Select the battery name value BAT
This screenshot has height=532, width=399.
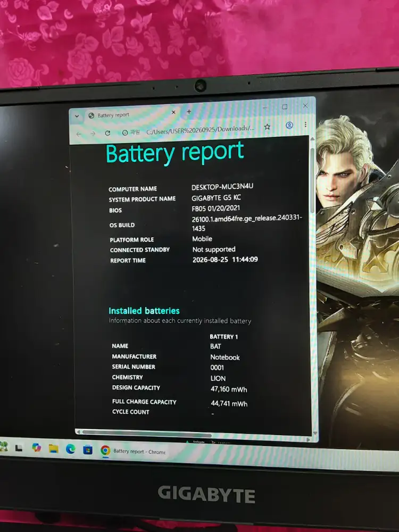click(215, 346)
